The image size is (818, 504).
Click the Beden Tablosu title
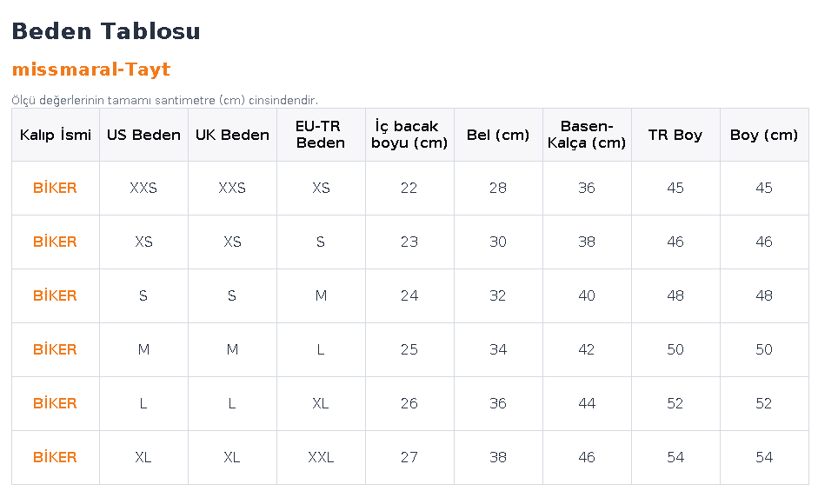106,30
